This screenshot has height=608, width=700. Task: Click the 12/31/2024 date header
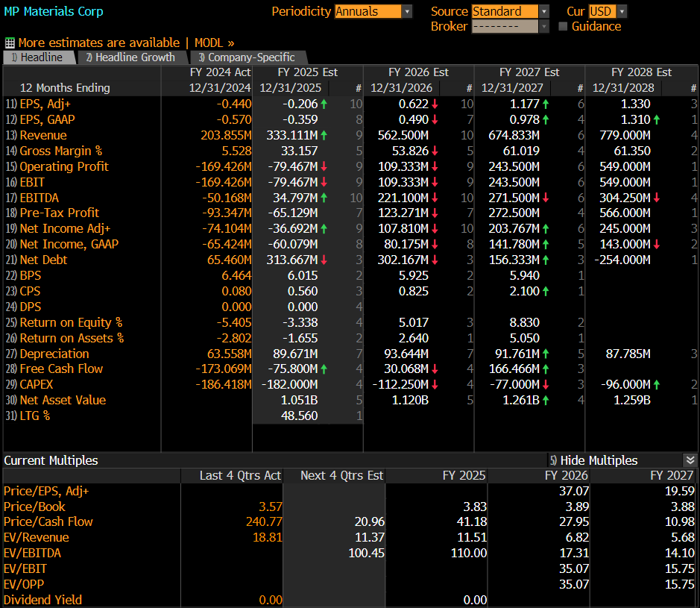point(220,88)
